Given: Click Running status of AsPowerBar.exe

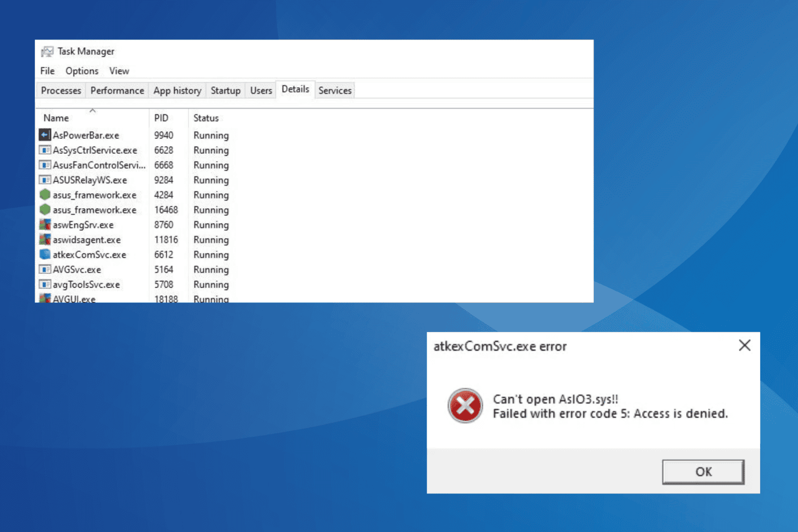Looking at the screenshot, I should [211, 135].
